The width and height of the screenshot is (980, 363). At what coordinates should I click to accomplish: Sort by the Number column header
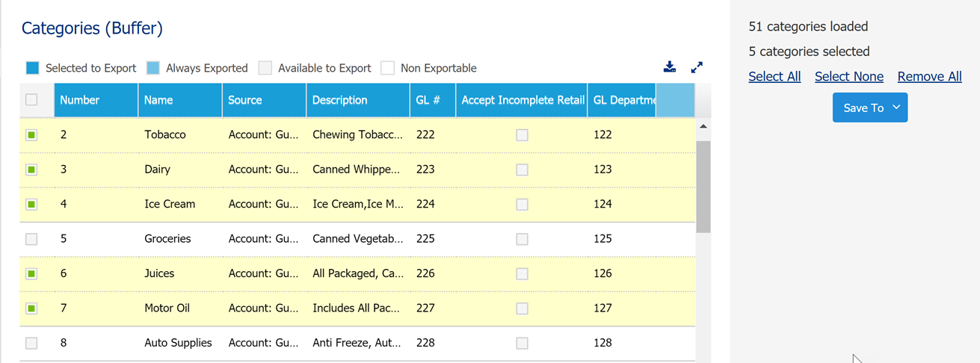(96, 100)
